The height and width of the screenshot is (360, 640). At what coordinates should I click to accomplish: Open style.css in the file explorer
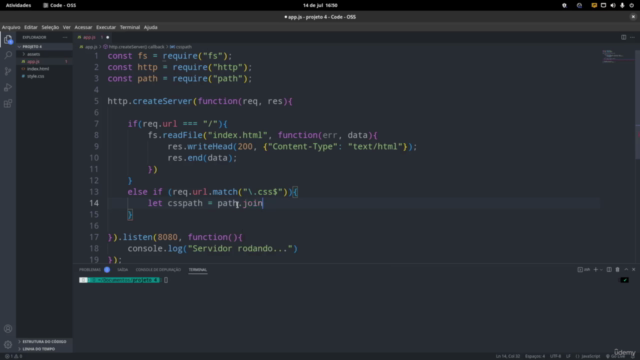[x=44, y=76]
